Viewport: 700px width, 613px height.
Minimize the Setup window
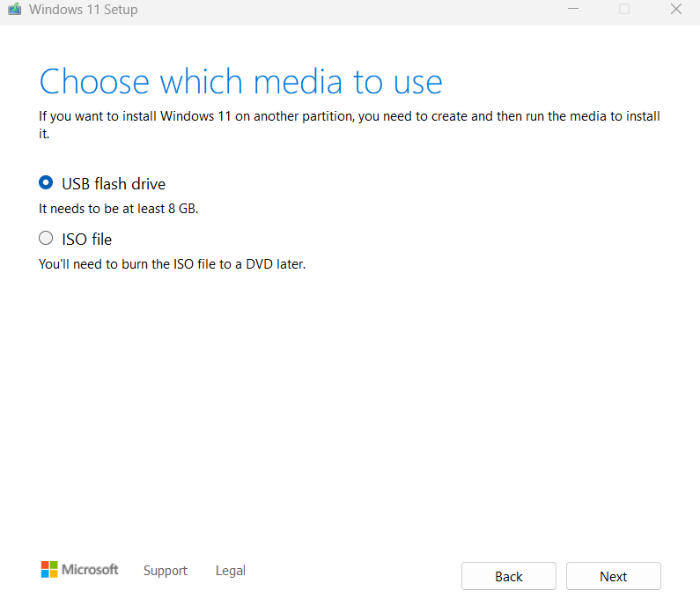573,10
